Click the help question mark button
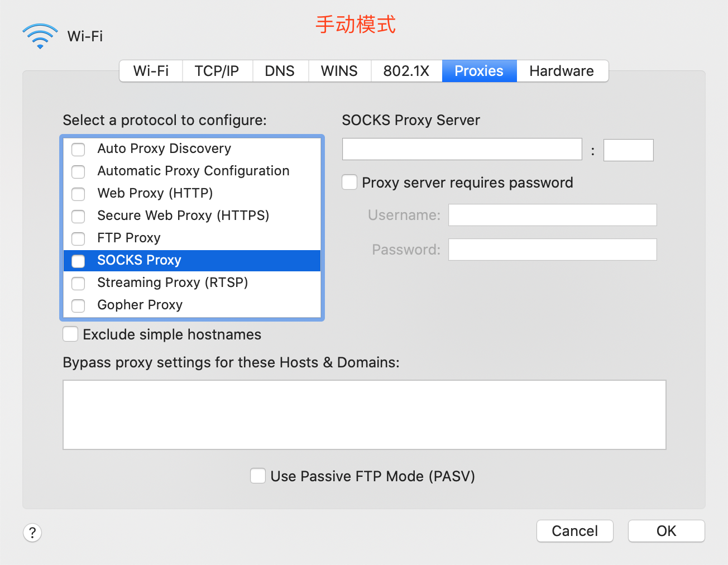The width and height of the screenshot is (728, 565). (32, 533)
